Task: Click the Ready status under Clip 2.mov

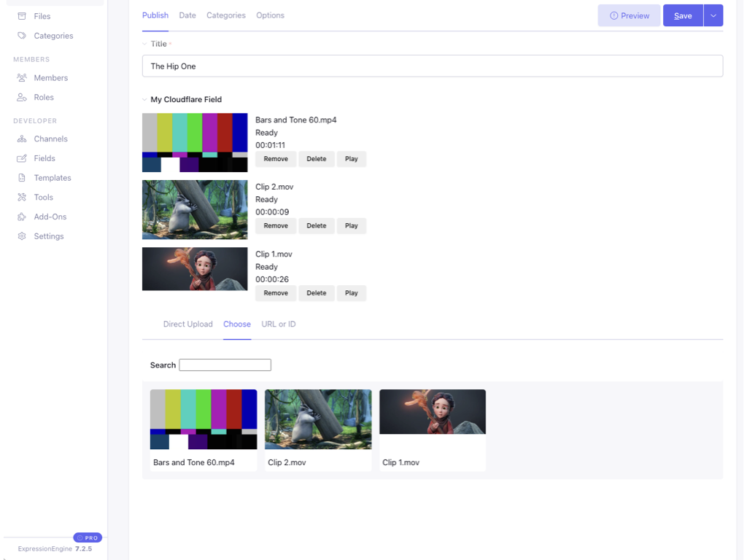Action: (x=266, y=200)
